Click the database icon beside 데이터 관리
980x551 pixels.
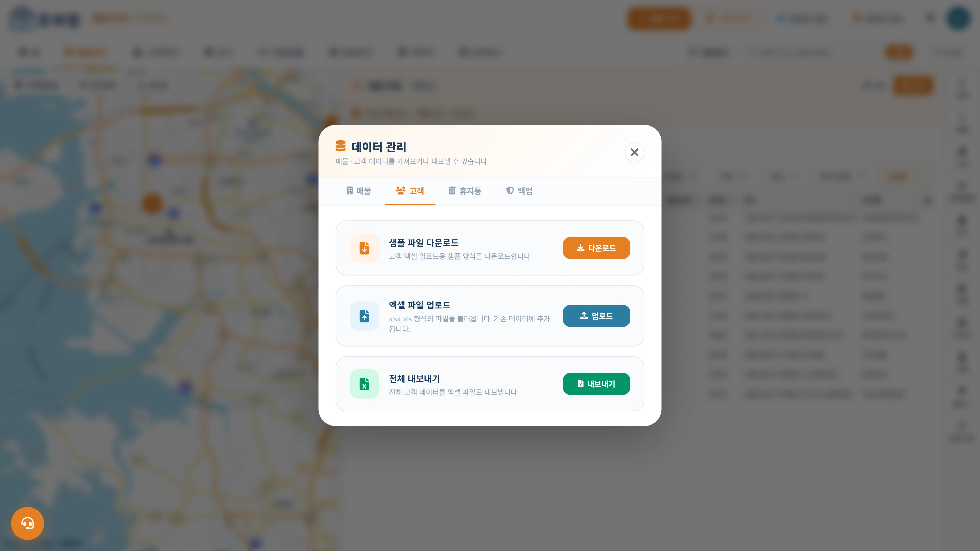coord(341,146)
